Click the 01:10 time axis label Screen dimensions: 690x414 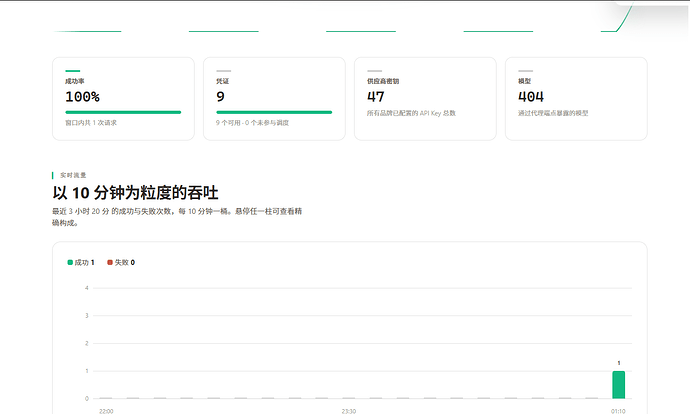(618, 411)
